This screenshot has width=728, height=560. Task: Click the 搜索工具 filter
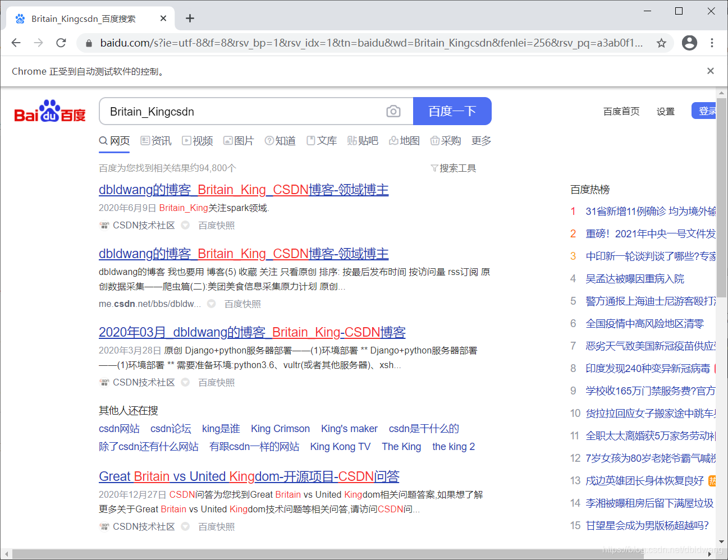click(x=453, y=168)
